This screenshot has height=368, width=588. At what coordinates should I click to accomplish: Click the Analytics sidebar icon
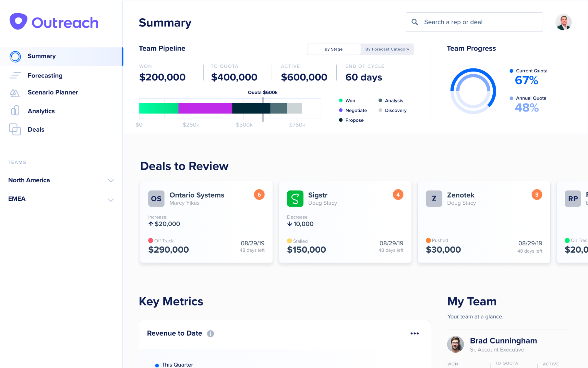point(15,111)
